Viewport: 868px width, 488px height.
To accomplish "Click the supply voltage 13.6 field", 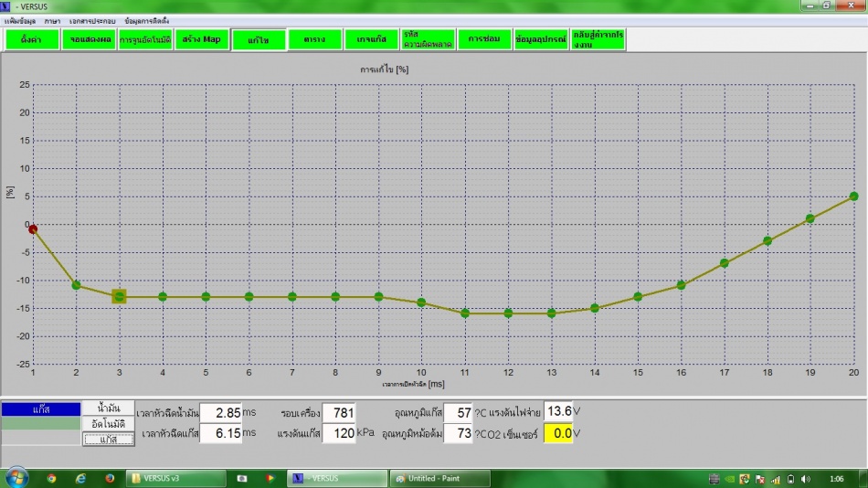I will pyautogui.click(x=558, y=411).
